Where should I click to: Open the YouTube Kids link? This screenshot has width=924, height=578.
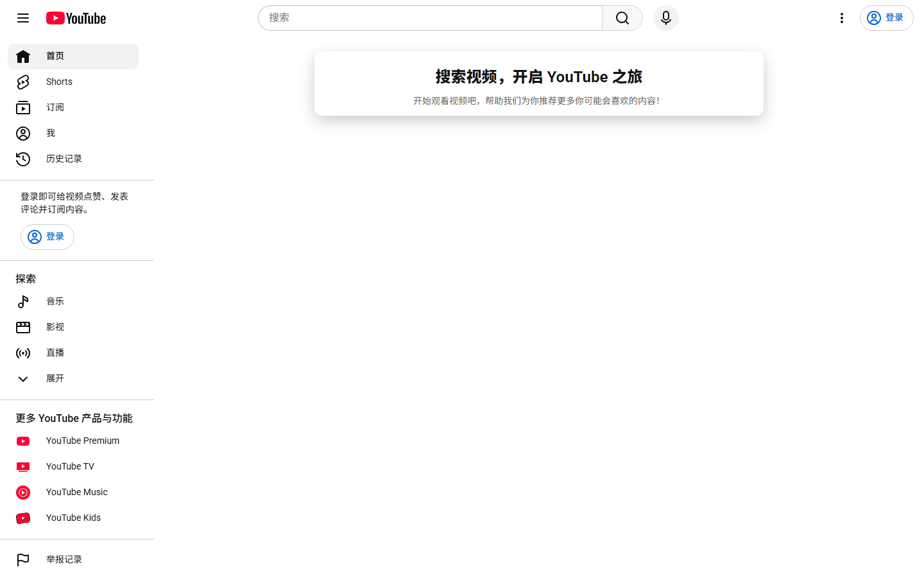tap(73, 518)
